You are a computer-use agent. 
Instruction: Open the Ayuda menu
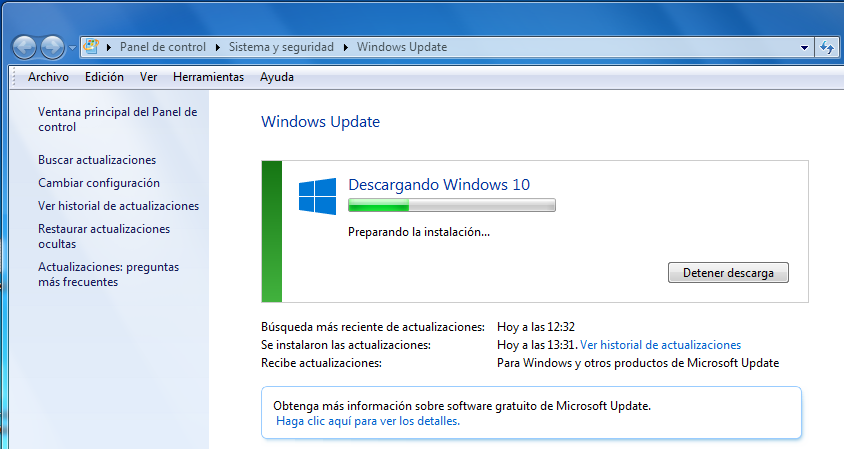276,77
